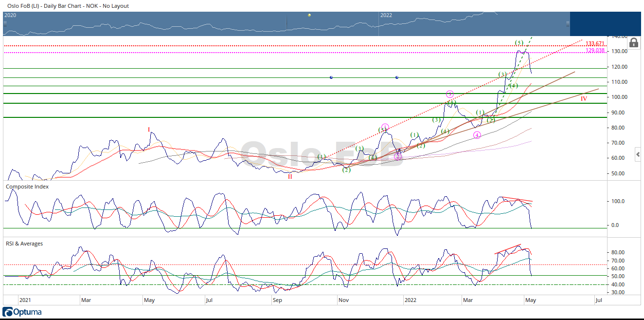Click the Optuma logo
The image size is (644, 320).
click(22, 312)
